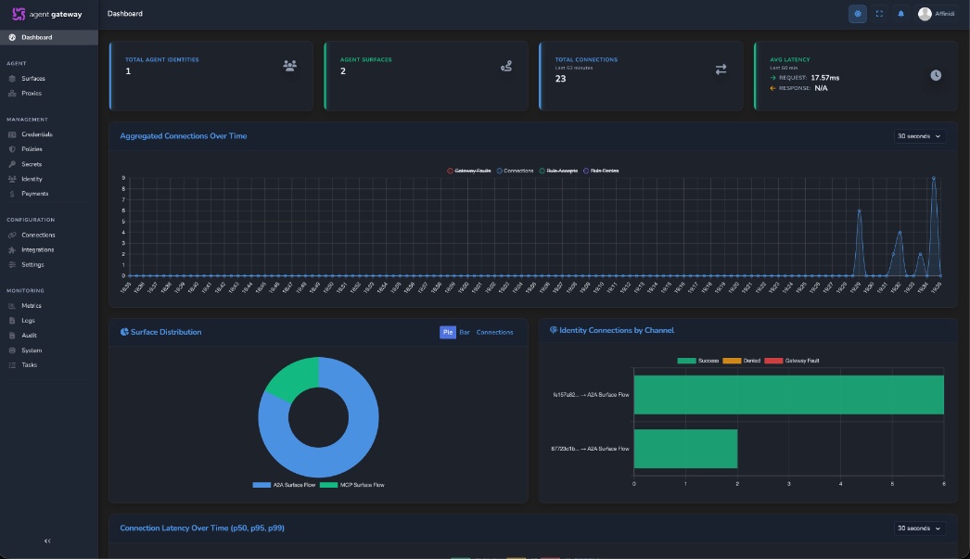Viewport: 970px width, 560px height.
Task: Click the Audit sidebar icon
Action: point(12,336)
